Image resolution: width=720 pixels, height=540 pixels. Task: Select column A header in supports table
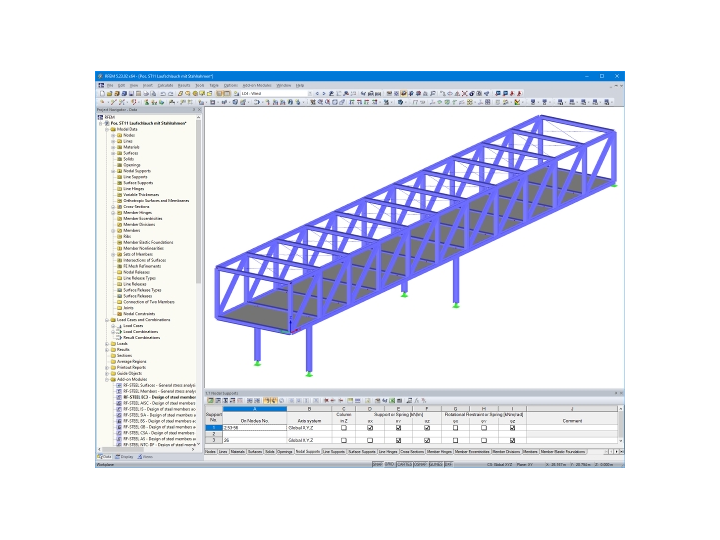coord(255,409)
